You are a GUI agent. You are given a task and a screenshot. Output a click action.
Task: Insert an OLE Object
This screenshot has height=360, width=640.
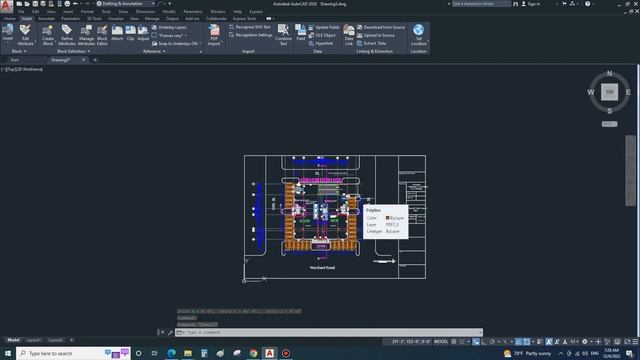point(322,36)
